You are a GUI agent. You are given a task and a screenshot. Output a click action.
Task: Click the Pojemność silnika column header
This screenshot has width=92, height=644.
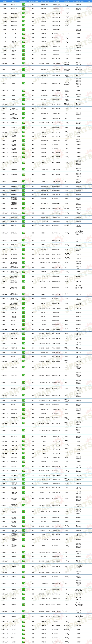pyautogui.click(x=33, y=1)
